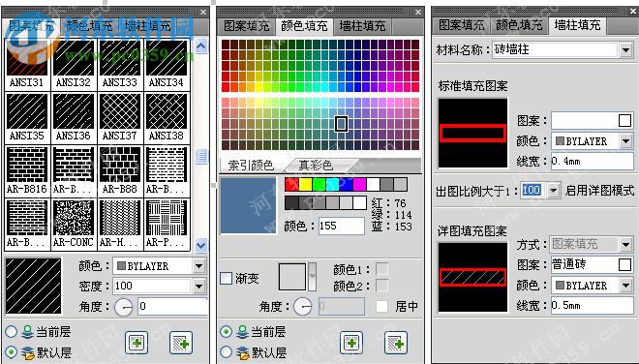Click pattern browse box beside 图案 in standard fill

(624, 121)
